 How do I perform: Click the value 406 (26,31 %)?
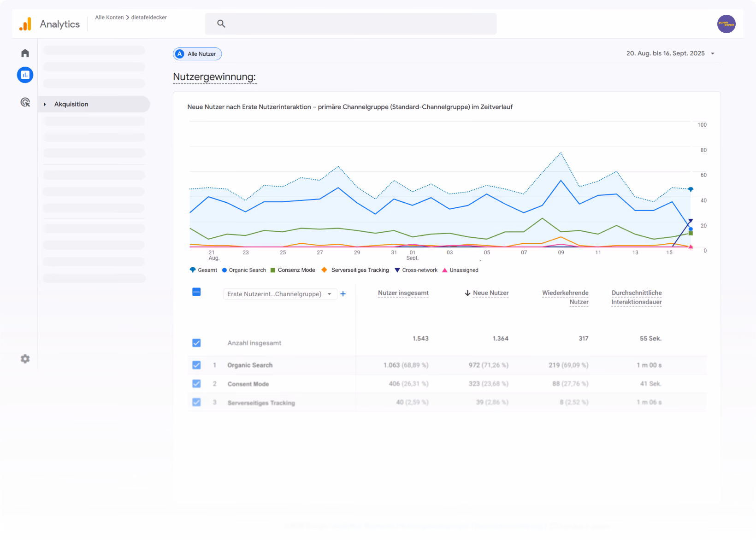click(408, 383)
